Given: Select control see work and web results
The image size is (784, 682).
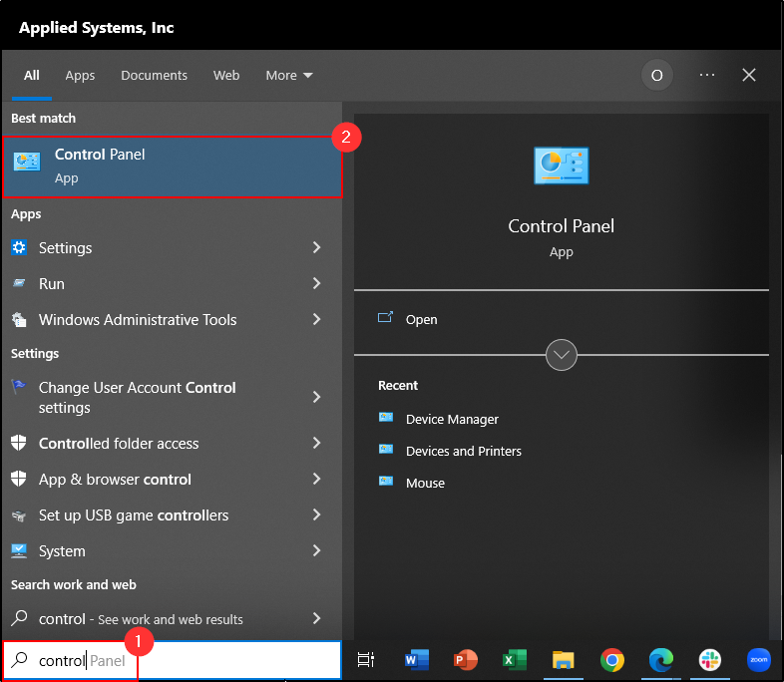Looking at the screenshot, I should tap(173, 618).
